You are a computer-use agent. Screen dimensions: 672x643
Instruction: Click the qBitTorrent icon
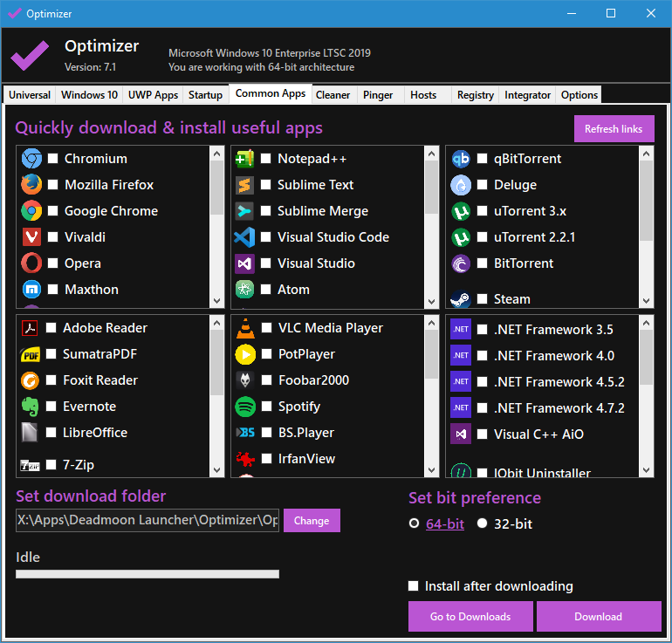coord(461,159)
